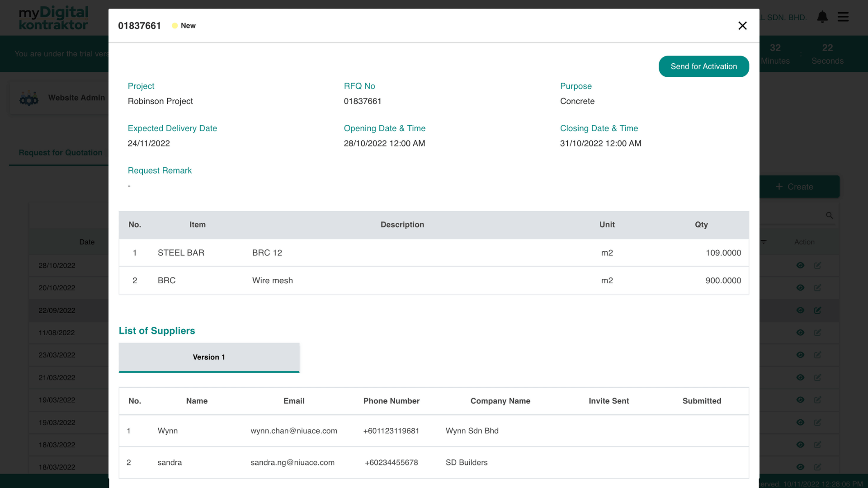Click the Date column header
Screen dimensions: 868x488
(87, 242)
